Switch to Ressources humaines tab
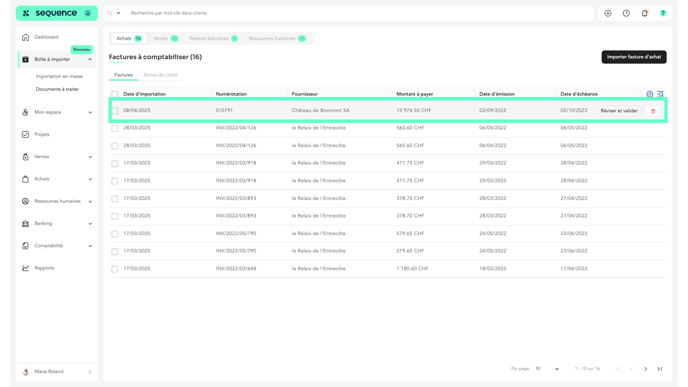 (x=277, y=39)
